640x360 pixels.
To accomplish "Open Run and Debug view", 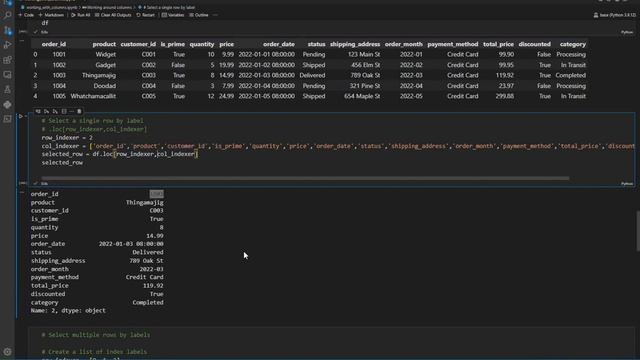I will 7,45.
